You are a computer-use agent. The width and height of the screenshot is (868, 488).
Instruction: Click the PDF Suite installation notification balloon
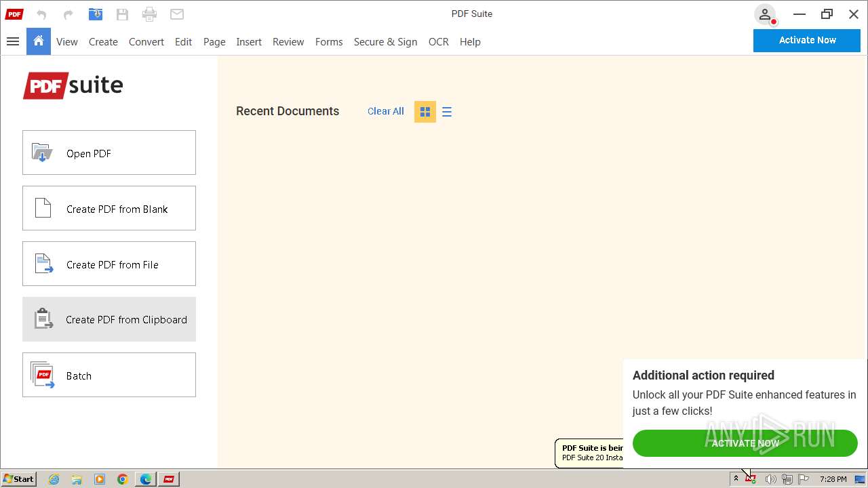589,453
